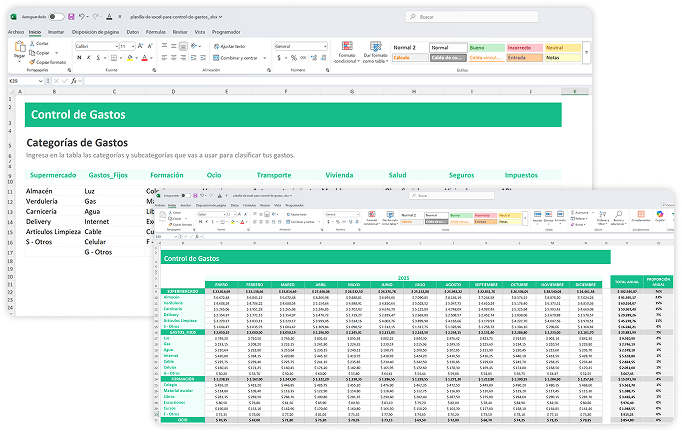Click middle align icon in back window
682x432 pixels.
point(174,46)
